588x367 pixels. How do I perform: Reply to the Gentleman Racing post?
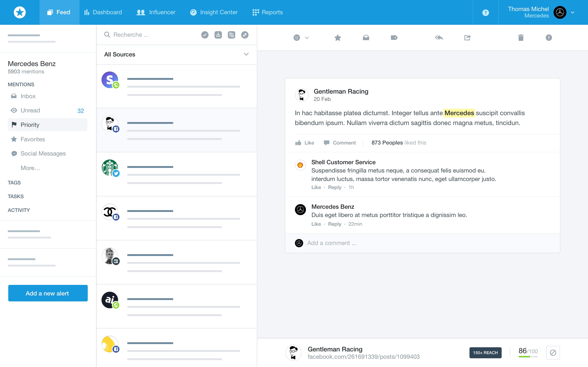pyautogui.click(x=439, y=38)
